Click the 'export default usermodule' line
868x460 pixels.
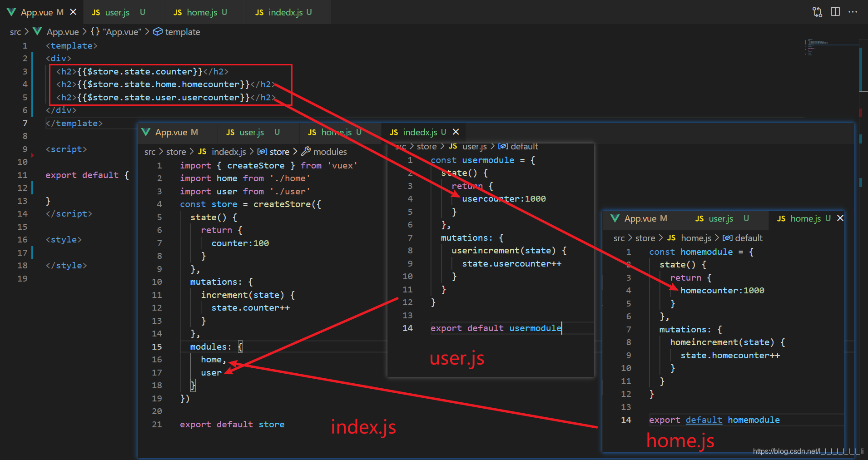tap(496, 328)
